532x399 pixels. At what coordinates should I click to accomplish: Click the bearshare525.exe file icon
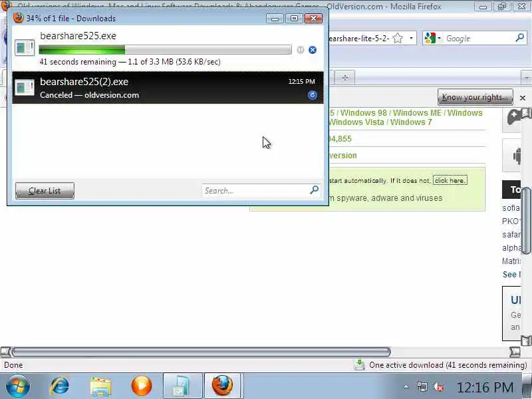(x=25, y=47)
